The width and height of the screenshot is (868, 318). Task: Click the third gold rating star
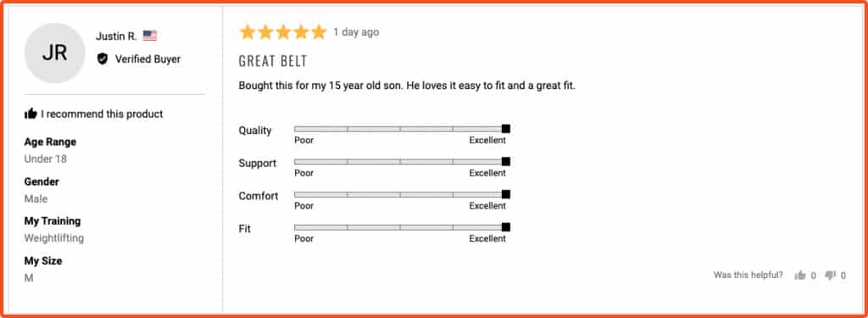283,32
